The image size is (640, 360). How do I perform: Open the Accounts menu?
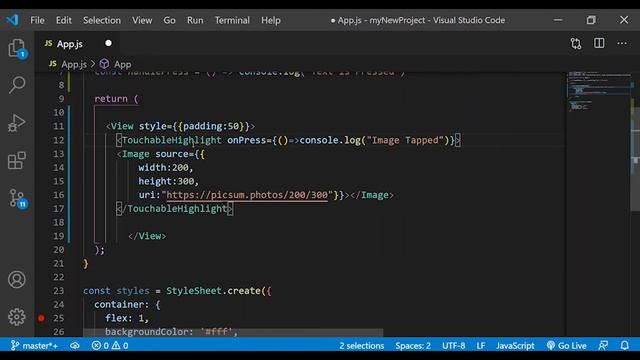coord(17,280)
